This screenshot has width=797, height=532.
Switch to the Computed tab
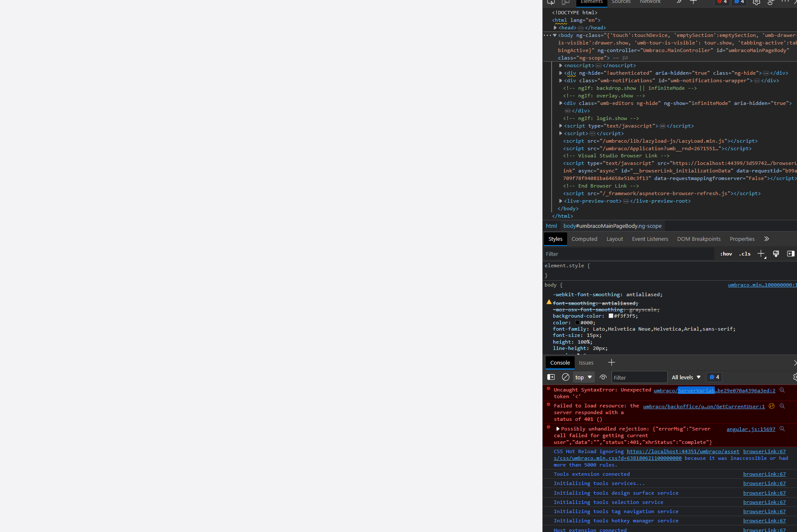click(x=584, y=239)
